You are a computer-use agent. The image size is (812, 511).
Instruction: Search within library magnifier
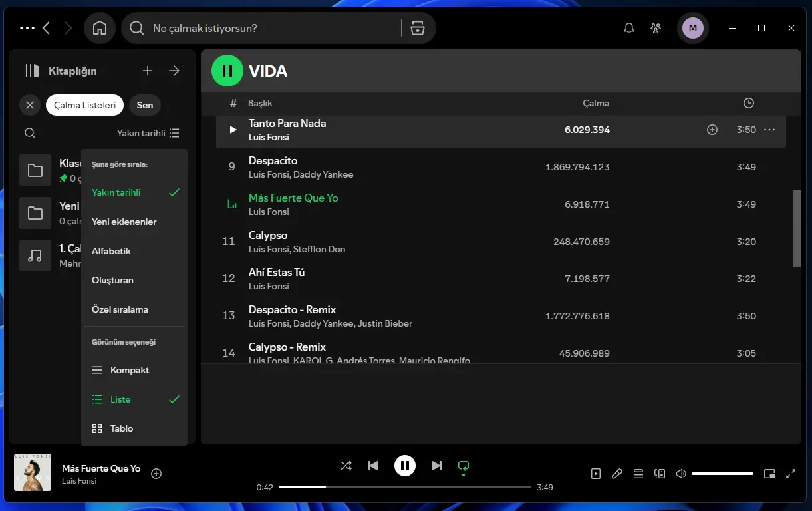30,133
